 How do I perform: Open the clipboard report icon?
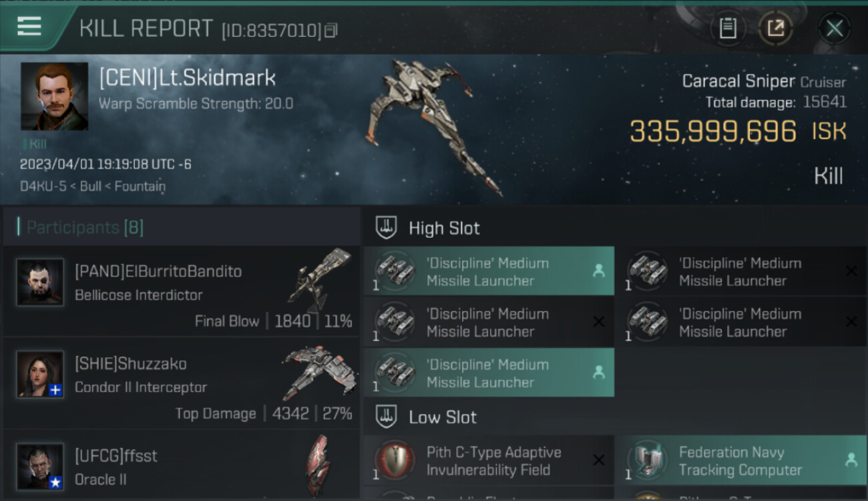pyautogui.click(x=728, y=28)
